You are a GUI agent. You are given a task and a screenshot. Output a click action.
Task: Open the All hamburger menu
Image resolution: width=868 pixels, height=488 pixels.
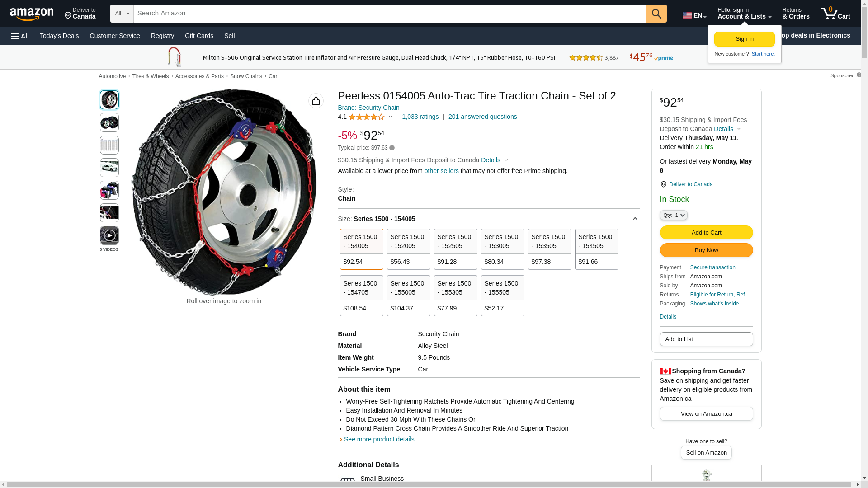click(20, 36)
